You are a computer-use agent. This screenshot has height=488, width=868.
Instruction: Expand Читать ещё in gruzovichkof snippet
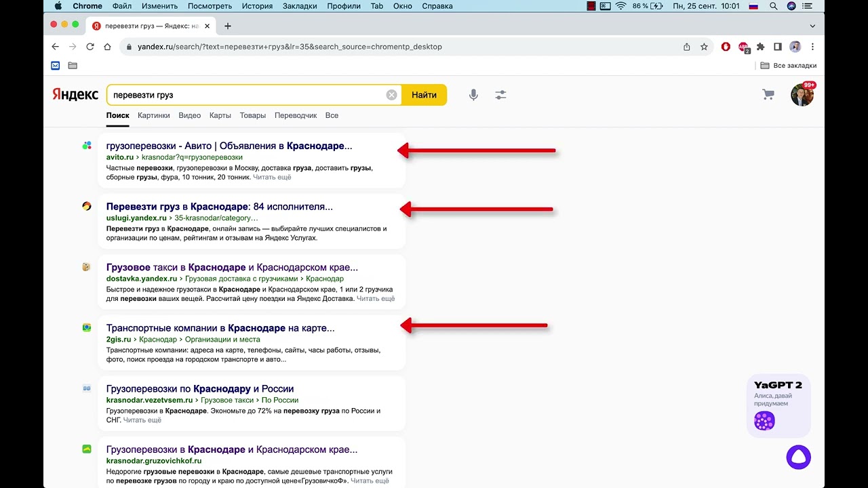(x=370, y=481)
